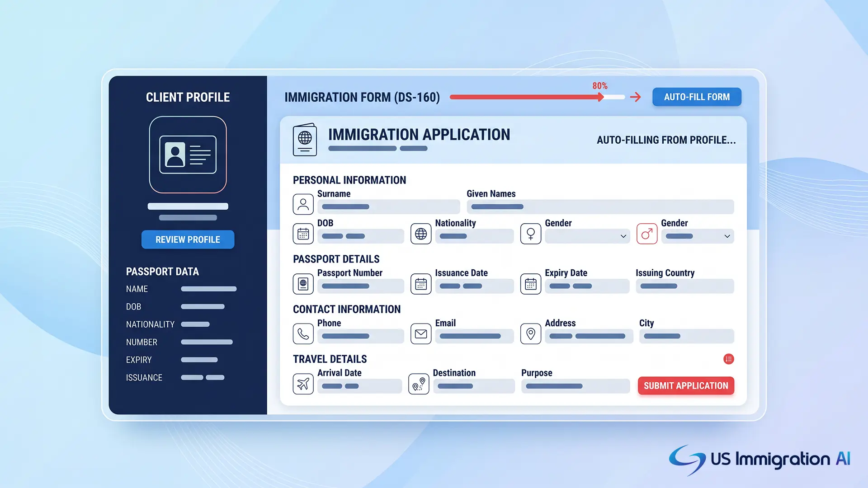Click the City input field
Image resolution: width=868 pixels, height=488 pixels.
click(x=687, y=336)
